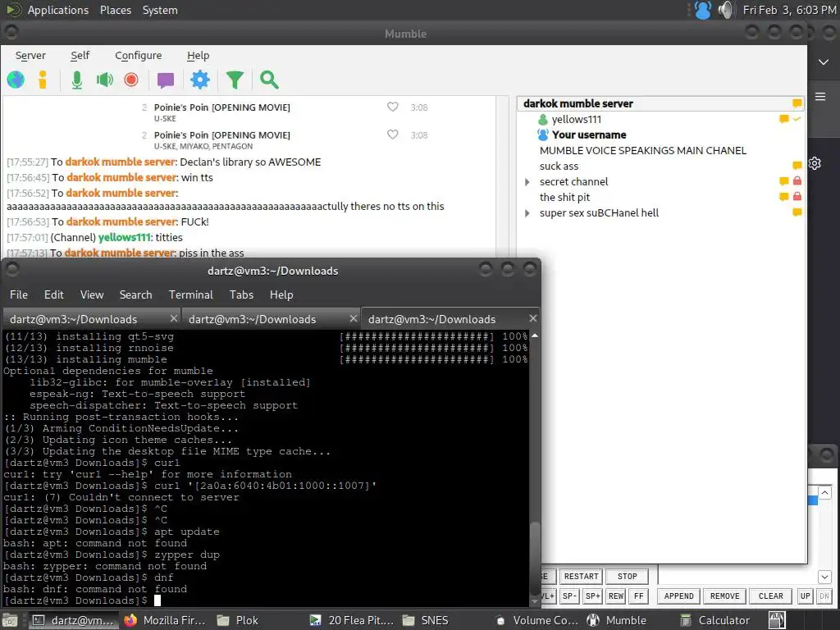Screen dimensions: 840x630
Task: Click lock icon on the shit pit row
Action: [797, 197]
